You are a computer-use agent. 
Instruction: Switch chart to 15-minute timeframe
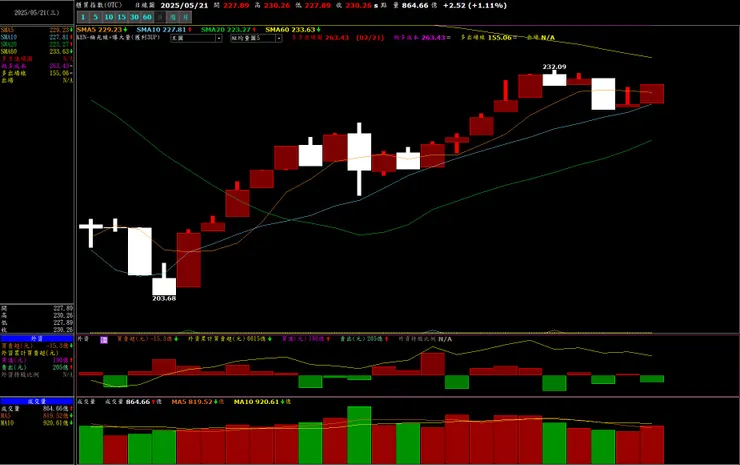(x=121, y=17)
